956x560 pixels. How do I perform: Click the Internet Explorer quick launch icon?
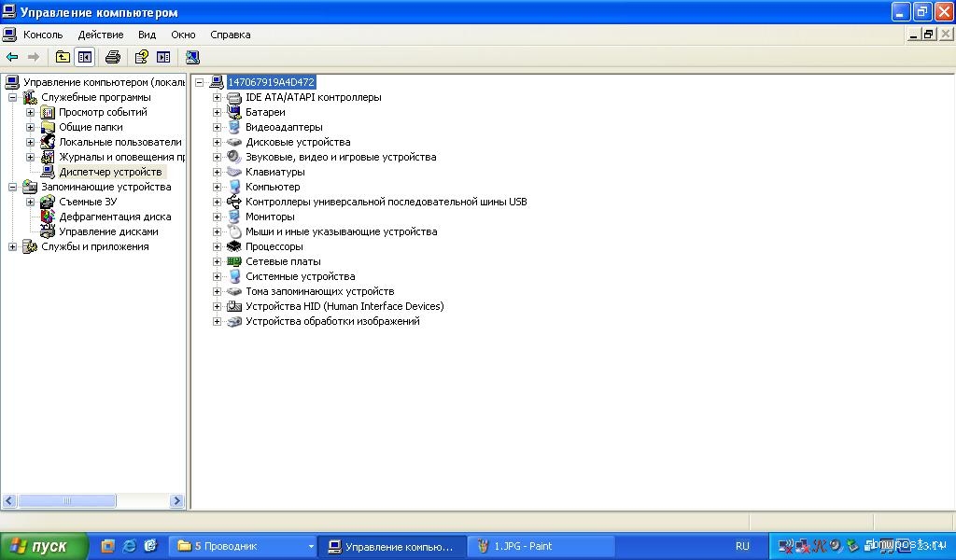pos(130,546)
